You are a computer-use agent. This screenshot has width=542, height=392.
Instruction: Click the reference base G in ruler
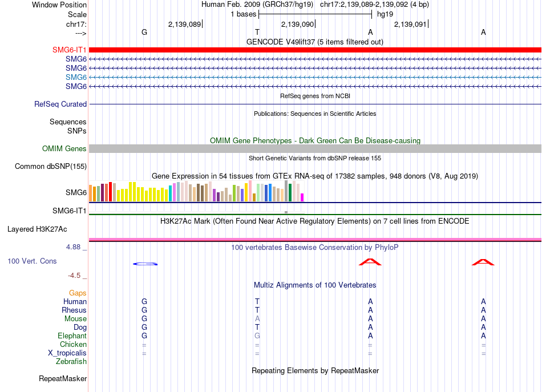point(144,32)
